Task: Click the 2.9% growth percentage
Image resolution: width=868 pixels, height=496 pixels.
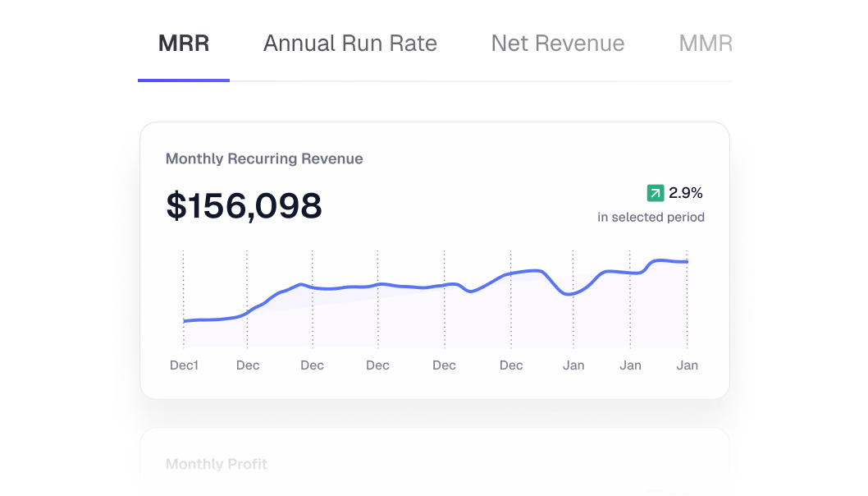Action: tap(686, 193)
